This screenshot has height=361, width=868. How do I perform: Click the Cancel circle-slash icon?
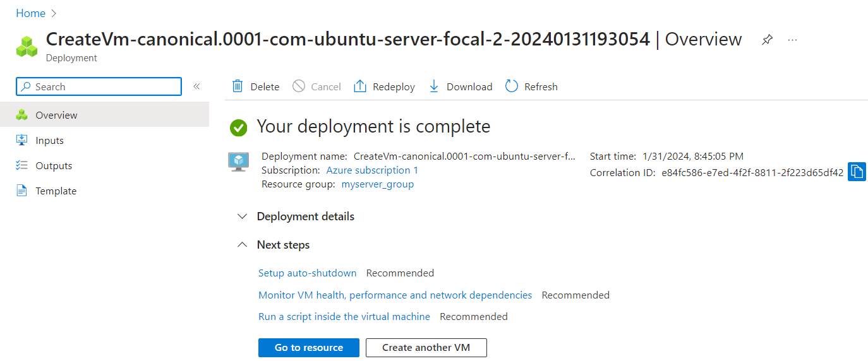point(299,86)
